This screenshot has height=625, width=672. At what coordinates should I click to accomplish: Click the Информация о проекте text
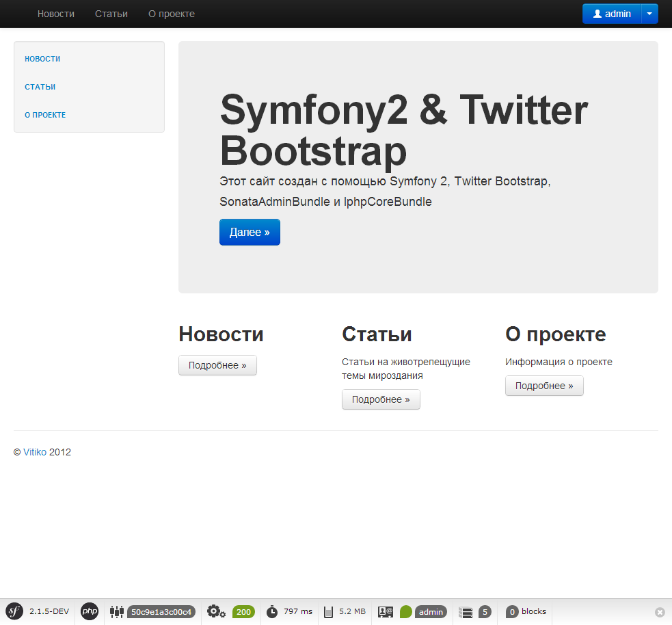(x=559, y=362)
